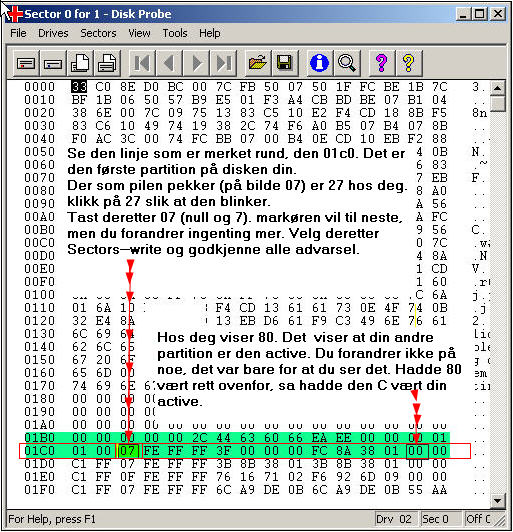Click the physical drive toolbar icon
The height and width of the screenshot is (532, 513).
(26, 63)
